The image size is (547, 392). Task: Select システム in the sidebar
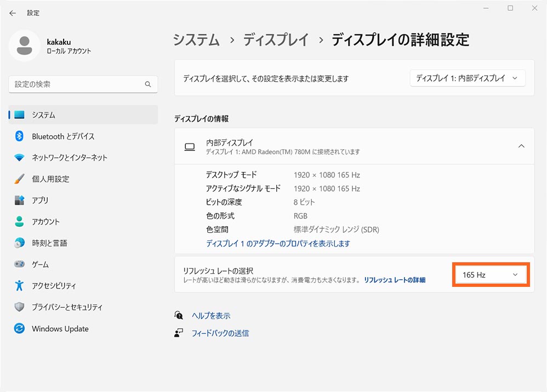(x=43, y=115)
